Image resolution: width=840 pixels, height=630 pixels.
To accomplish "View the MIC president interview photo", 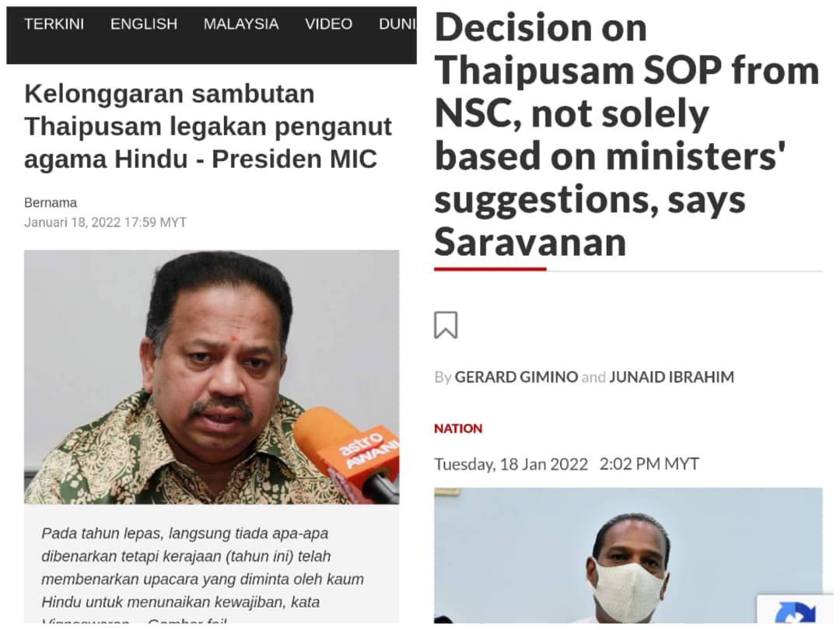I will (x=212, y=377).
